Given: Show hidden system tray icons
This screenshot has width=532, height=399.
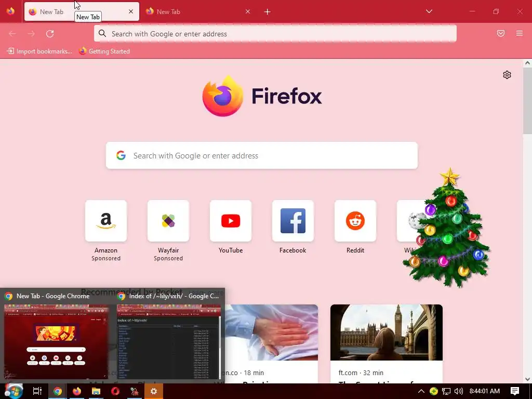Looking at the screenshot, I should point(421,391).
